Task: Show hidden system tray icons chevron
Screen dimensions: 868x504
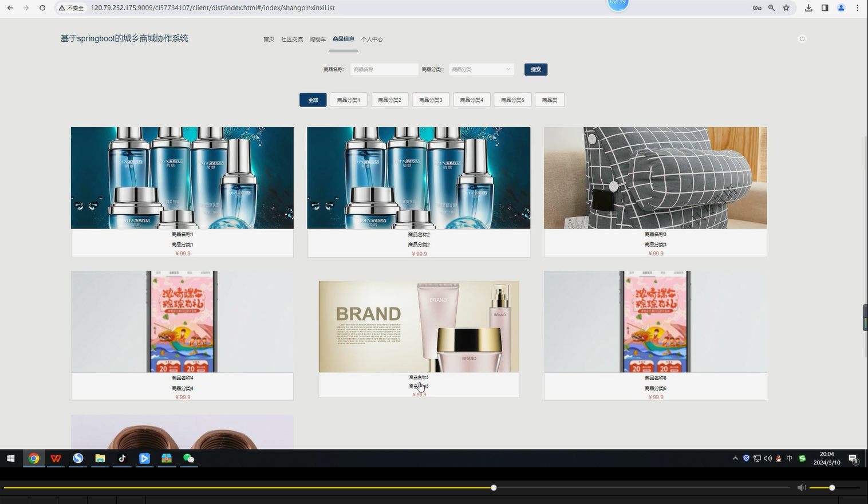Action: [x=735, y=458]
